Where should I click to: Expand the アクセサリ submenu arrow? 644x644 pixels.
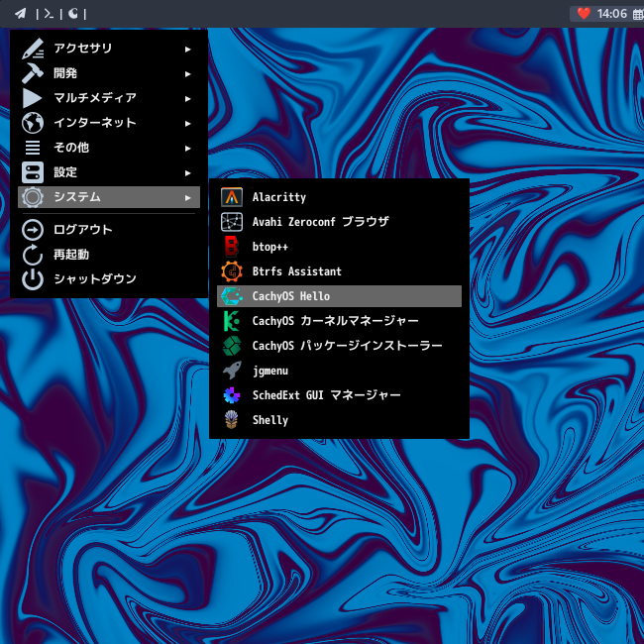[x=187, y=50]
